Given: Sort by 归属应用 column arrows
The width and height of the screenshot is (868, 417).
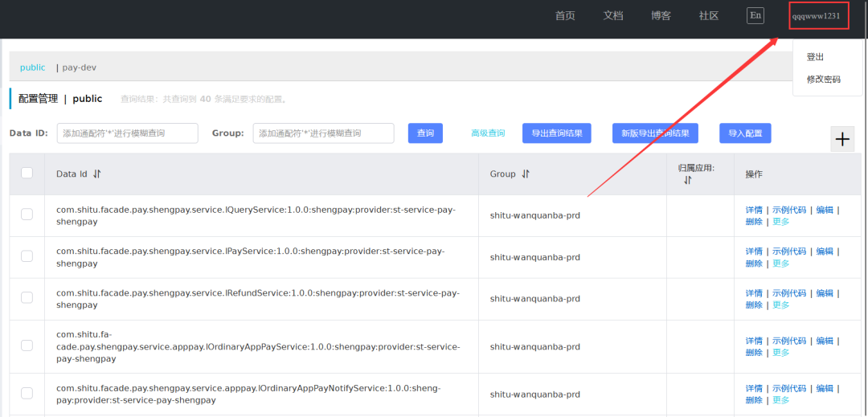Looking at the screenshot, I should pyautogui.click(x=687, y=180).
